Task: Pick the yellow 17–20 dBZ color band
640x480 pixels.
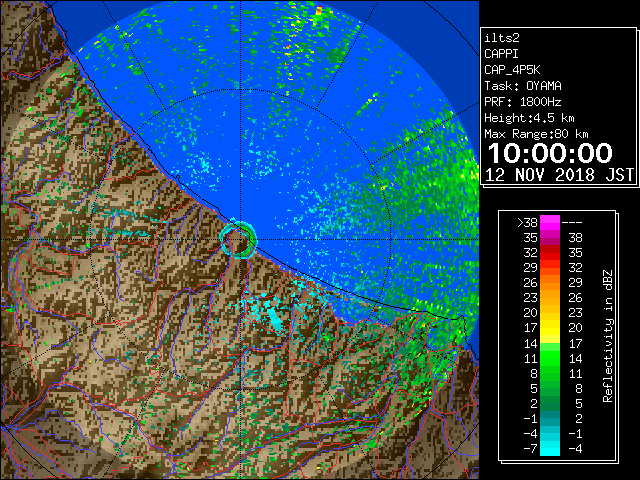Action: coord(550,328)
